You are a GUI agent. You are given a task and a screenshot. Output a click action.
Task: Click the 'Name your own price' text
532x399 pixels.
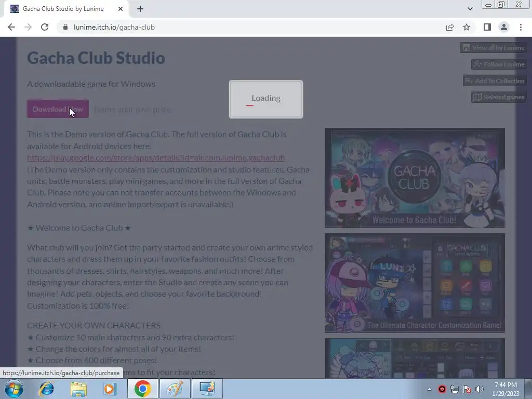pos(132,109)
